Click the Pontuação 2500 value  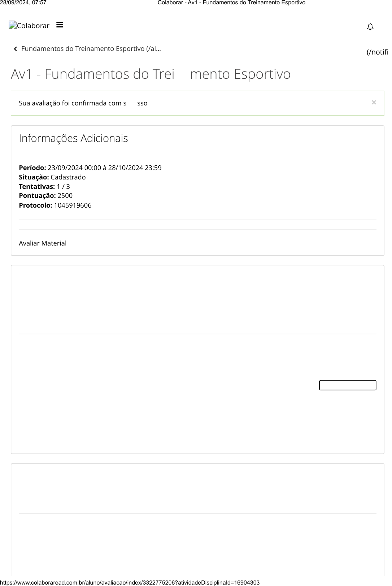pos(65,196)
